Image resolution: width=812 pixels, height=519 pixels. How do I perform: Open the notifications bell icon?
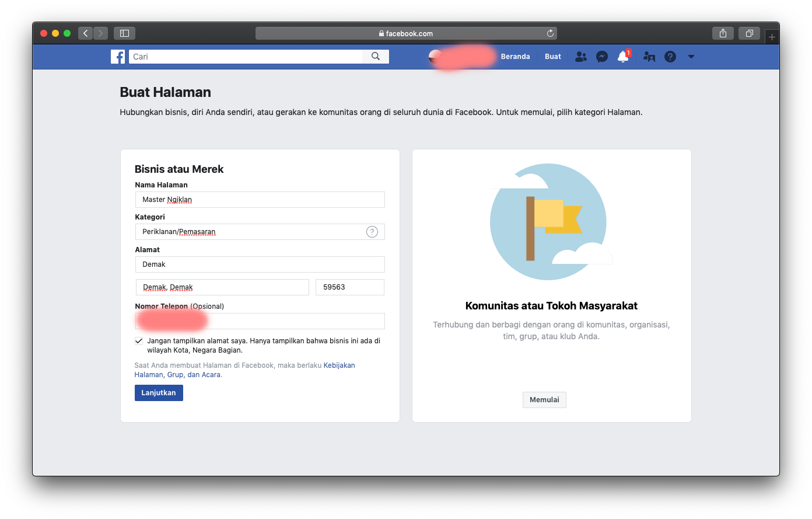[x=623, y=57]
